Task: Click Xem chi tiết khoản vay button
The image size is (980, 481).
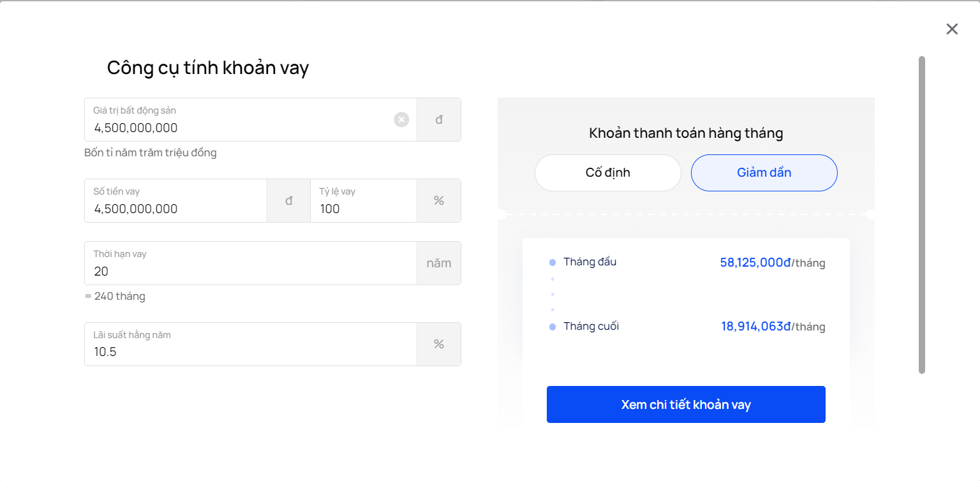Action: 686,404
